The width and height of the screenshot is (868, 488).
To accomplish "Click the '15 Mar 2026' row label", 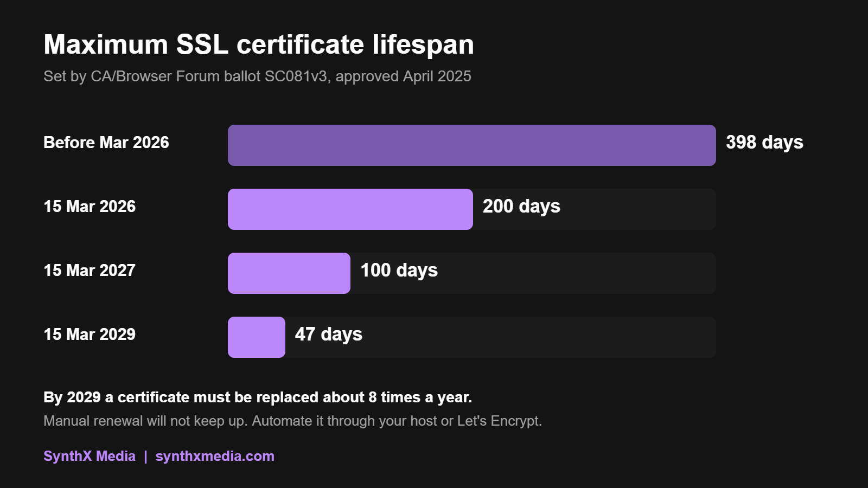I will tap(90, 207).
